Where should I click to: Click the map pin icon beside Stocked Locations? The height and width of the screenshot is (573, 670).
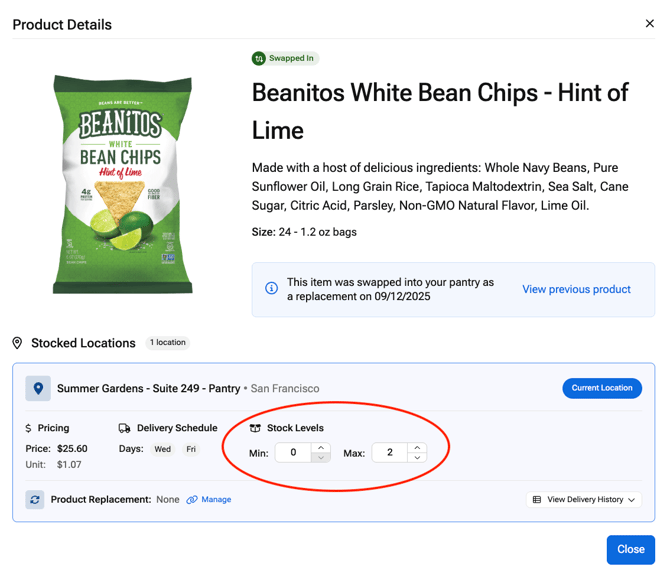click(x=17, y=343)
